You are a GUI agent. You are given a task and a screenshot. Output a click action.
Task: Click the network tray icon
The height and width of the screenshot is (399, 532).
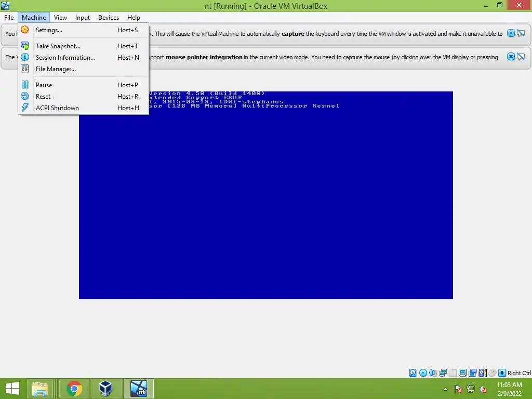471,389
